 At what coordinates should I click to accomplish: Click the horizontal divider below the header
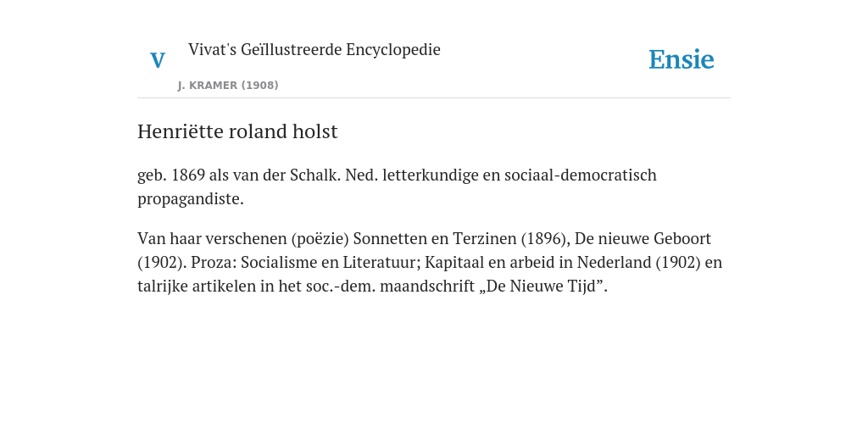click(434, 98)
